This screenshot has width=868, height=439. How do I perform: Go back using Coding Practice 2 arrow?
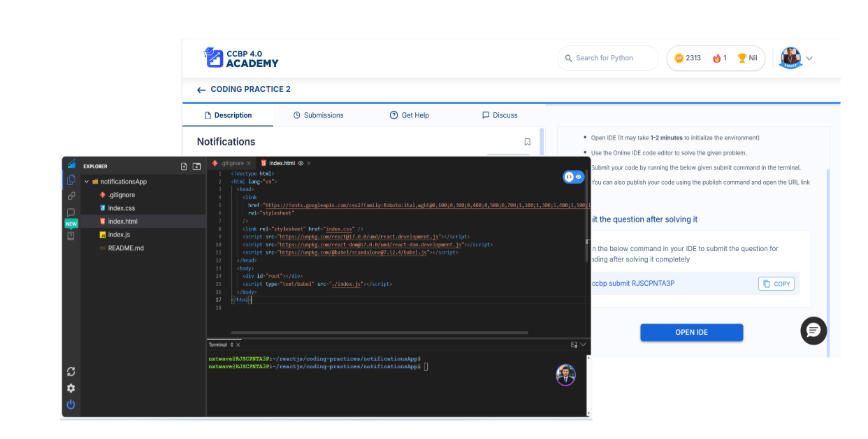coord(201,90)
